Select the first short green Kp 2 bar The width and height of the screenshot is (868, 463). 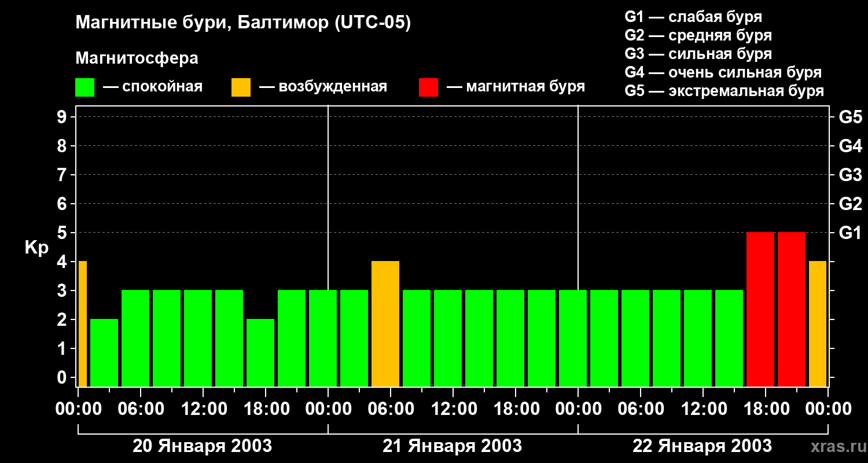[104, 352]
